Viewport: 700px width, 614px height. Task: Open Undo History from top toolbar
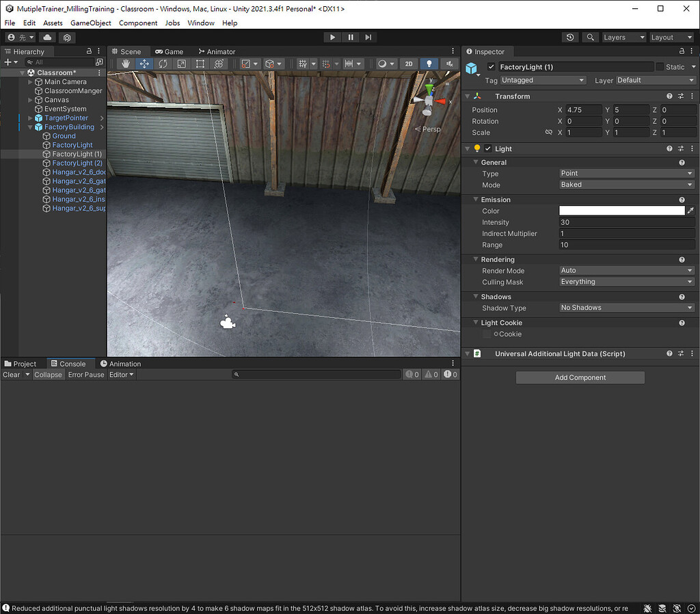(570, 38)
